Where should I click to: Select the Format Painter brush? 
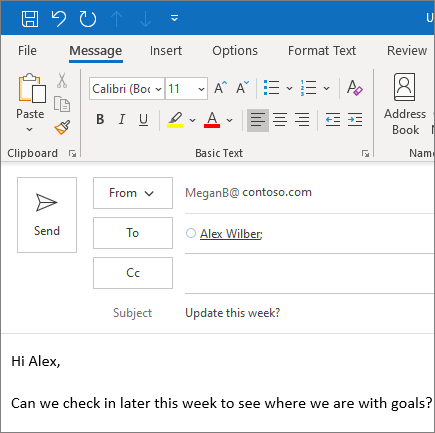tap(62, 127)
